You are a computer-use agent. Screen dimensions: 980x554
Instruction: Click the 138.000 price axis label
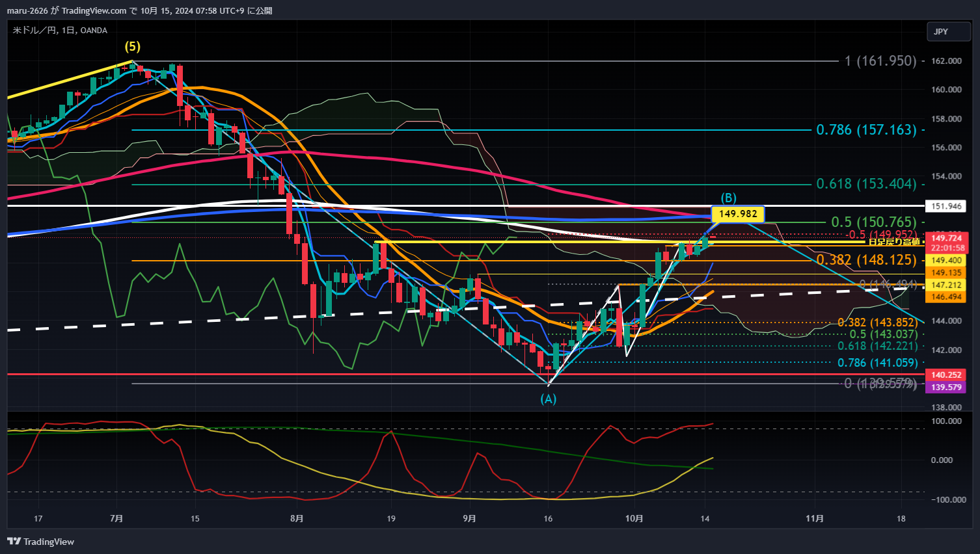point(946,408)
